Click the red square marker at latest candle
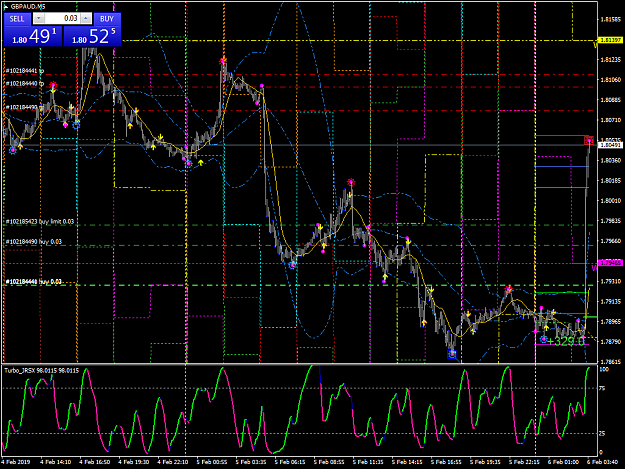The width and height of the screenshot is (625, 469). click(x=589, y=140)
